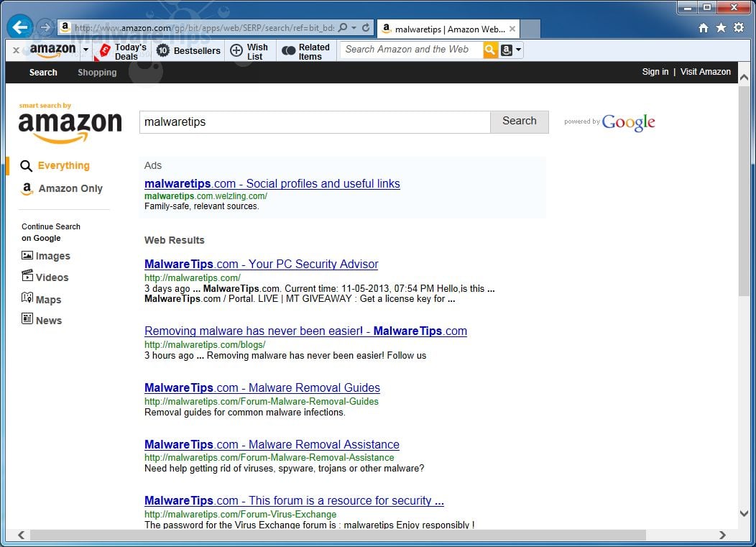Click Sign in link
This screenshot has width=756, height=547.
point(655,72)
